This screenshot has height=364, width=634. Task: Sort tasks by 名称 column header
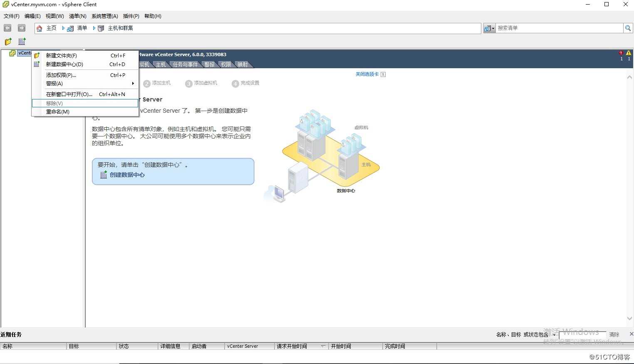[x=33, y=346]
